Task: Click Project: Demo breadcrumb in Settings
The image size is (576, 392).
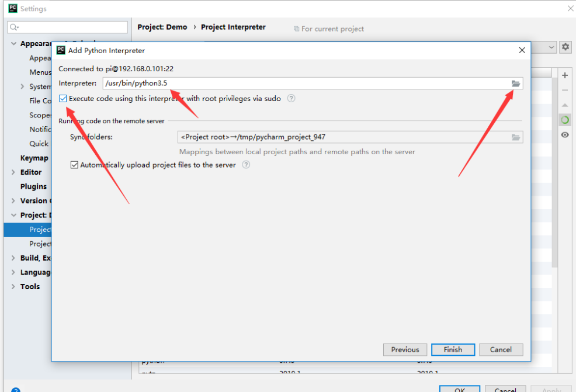Action: pyautogui.click(x=162, y=27)
